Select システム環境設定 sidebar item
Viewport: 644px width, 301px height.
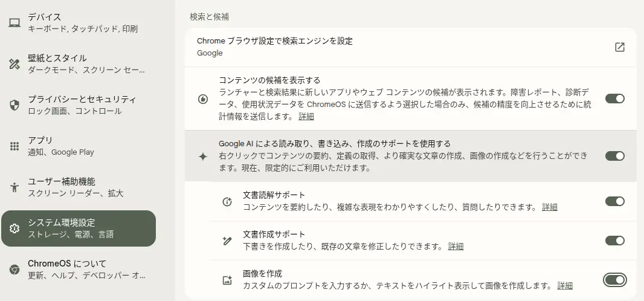click(x=79, y=228)
